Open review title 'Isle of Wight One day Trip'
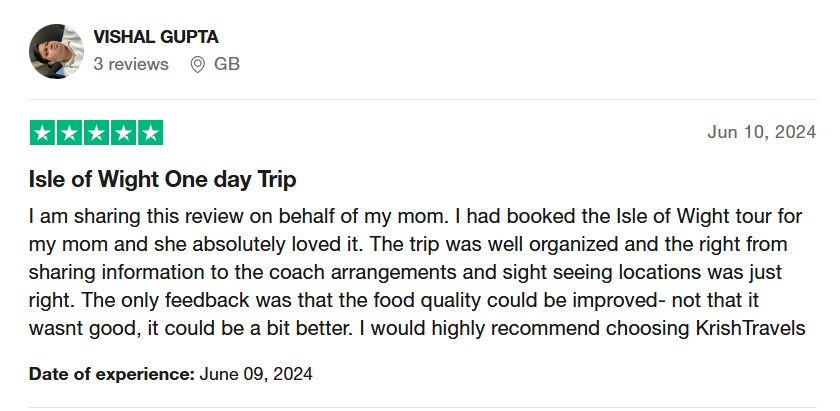840x411 pixels. pos(162,180)
